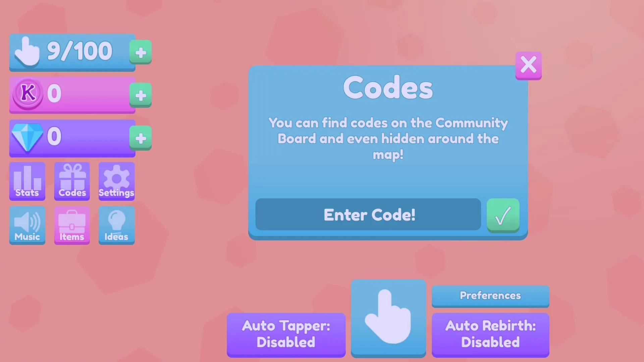Expand the K currency plus menu
Image resolution: width=644 pixels, height=362 pixels.
point(141,94)
